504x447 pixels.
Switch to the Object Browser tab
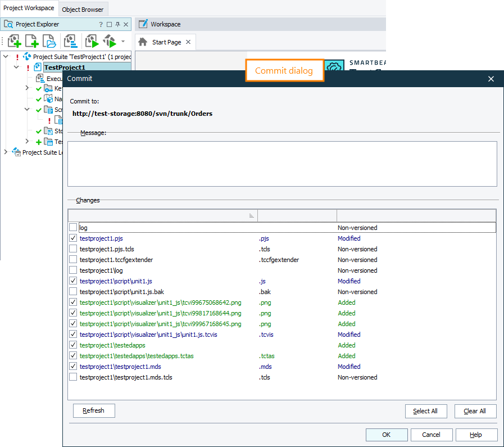[83, 9]
